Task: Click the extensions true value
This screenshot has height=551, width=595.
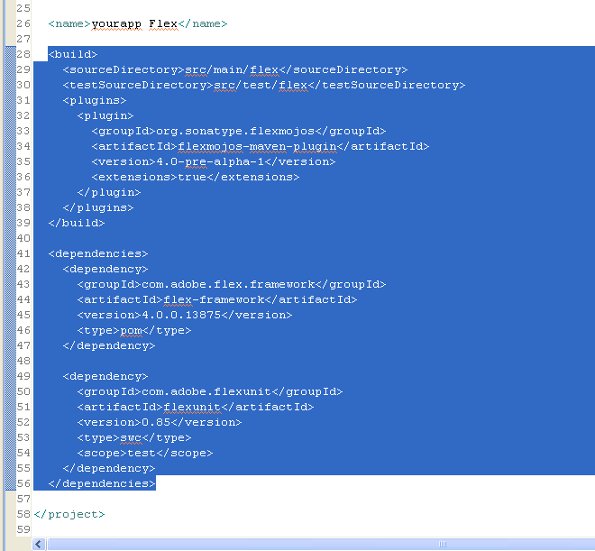Action: [192, 177]
